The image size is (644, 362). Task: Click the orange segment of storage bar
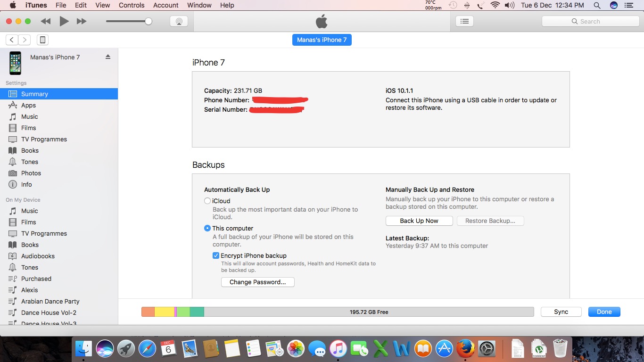(x=148, y=312)
